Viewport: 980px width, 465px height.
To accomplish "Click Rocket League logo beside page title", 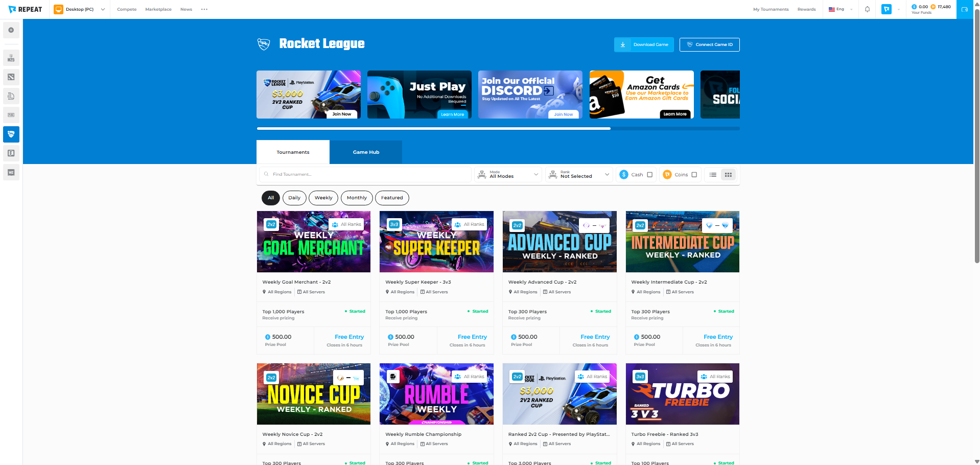I will tap(264, 44).
